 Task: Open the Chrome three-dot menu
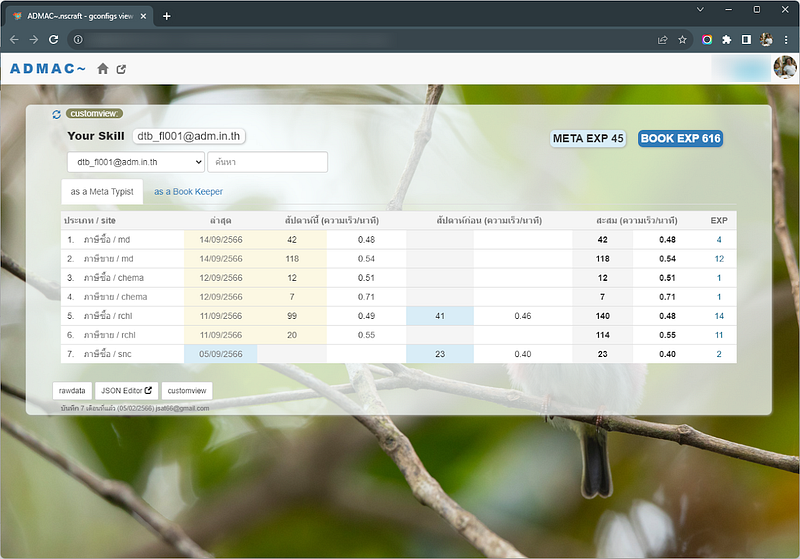point(786,40)
